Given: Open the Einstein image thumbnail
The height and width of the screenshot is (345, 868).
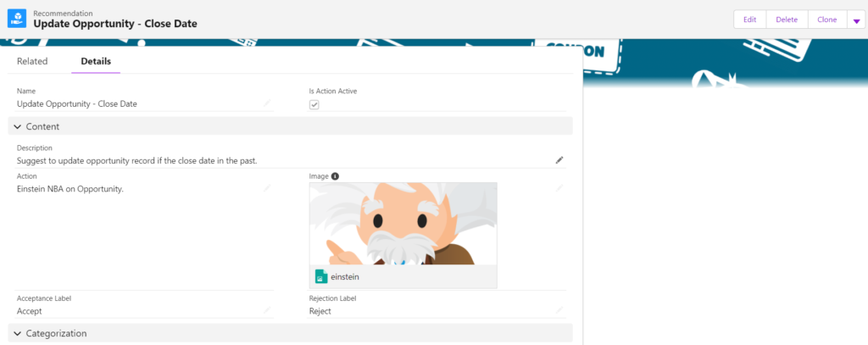Looking at the screenshot, I should tap(403, 224).
